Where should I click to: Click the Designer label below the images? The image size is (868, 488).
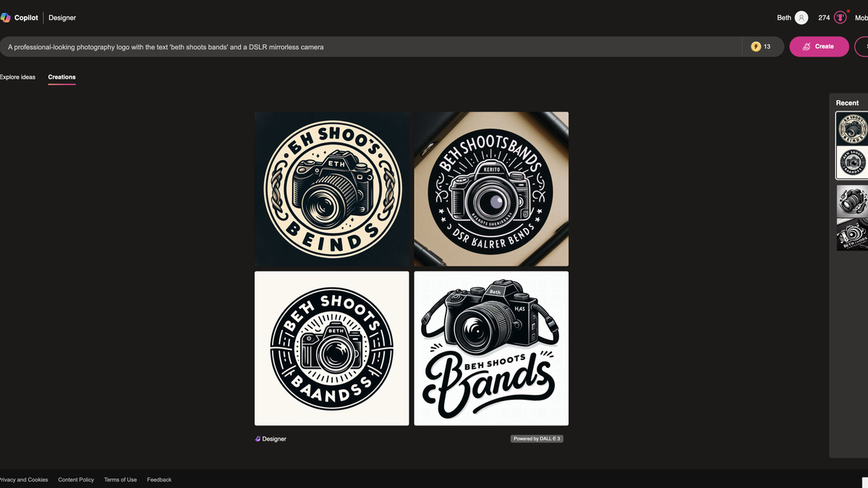(274, 439)
